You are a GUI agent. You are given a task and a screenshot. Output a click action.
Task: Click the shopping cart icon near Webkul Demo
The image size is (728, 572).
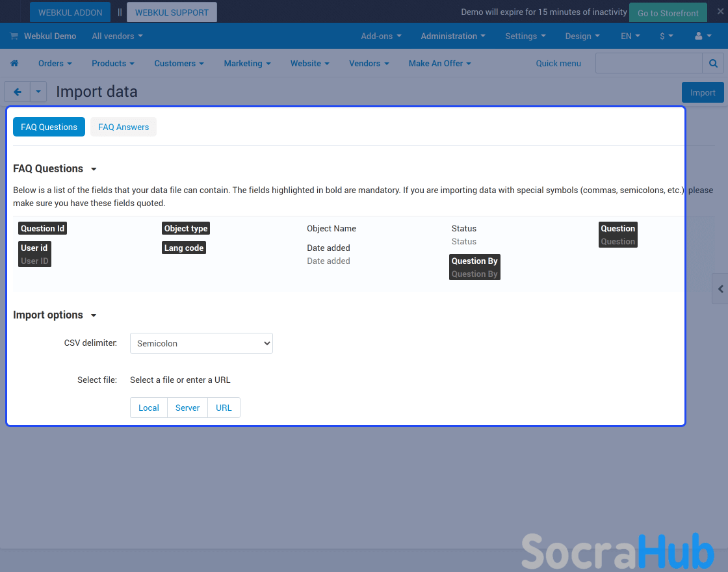(14, 36)
